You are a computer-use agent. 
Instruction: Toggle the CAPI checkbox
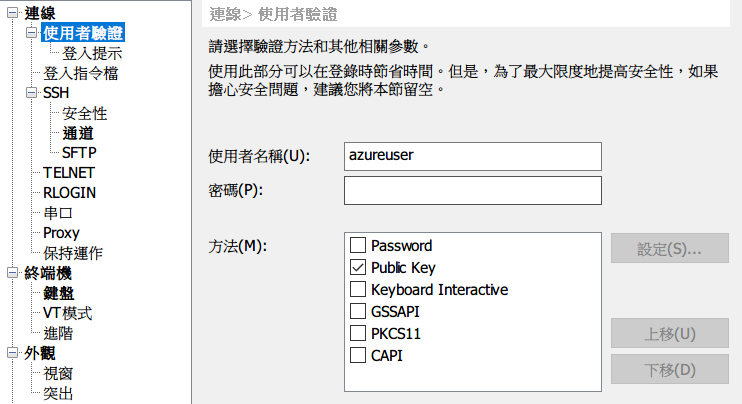tap(358, 356)
